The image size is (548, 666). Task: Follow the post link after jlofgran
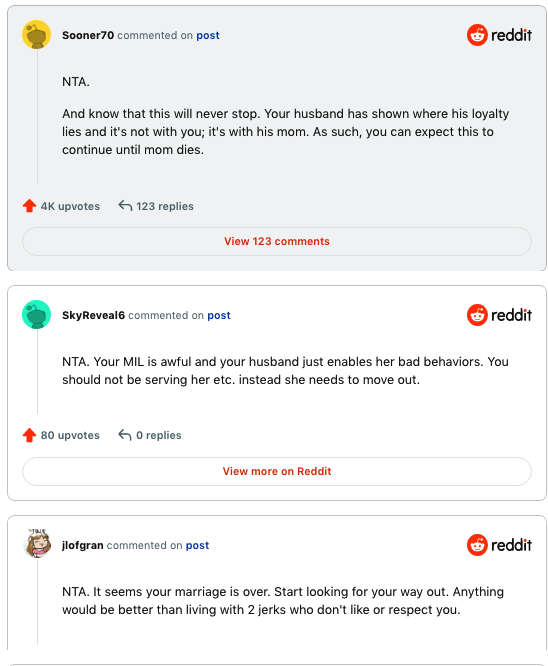point(198,545)
